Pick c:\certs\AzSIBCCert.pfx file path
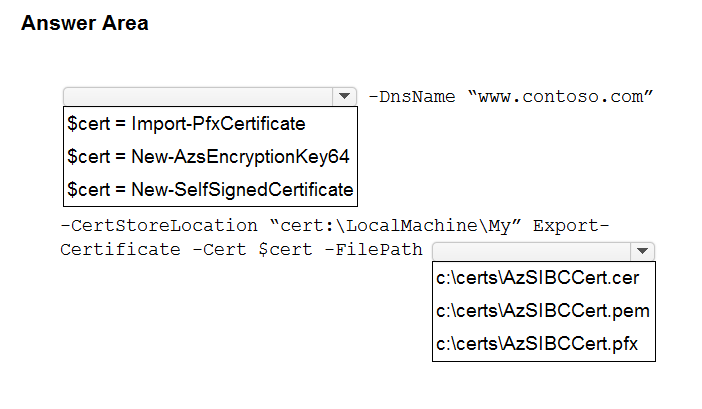 click(538, 344)
